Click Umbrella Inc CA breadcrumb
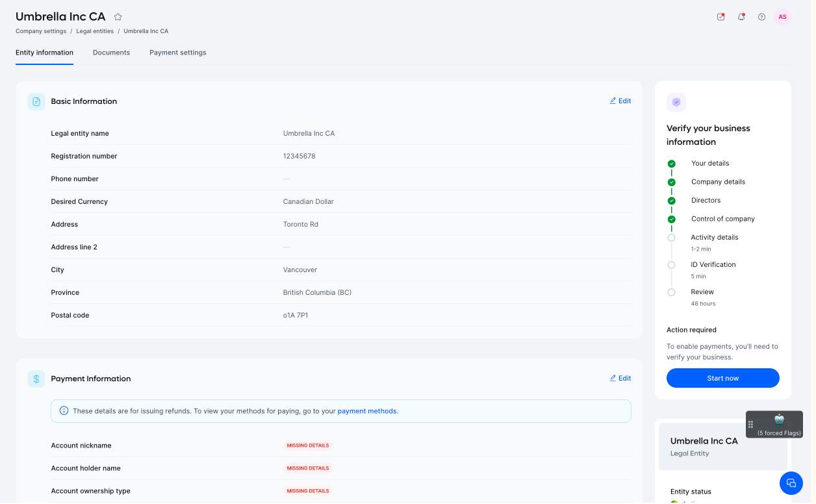The width and height of the screenshot is (816, 504). click(146, 31)
